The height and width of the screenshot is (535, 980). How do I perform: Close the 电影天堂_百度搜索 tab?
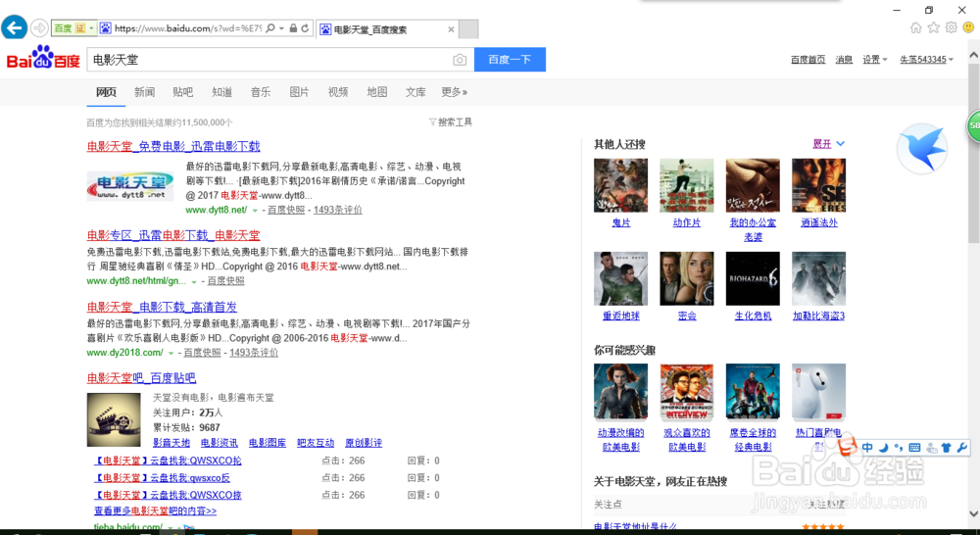451,29
